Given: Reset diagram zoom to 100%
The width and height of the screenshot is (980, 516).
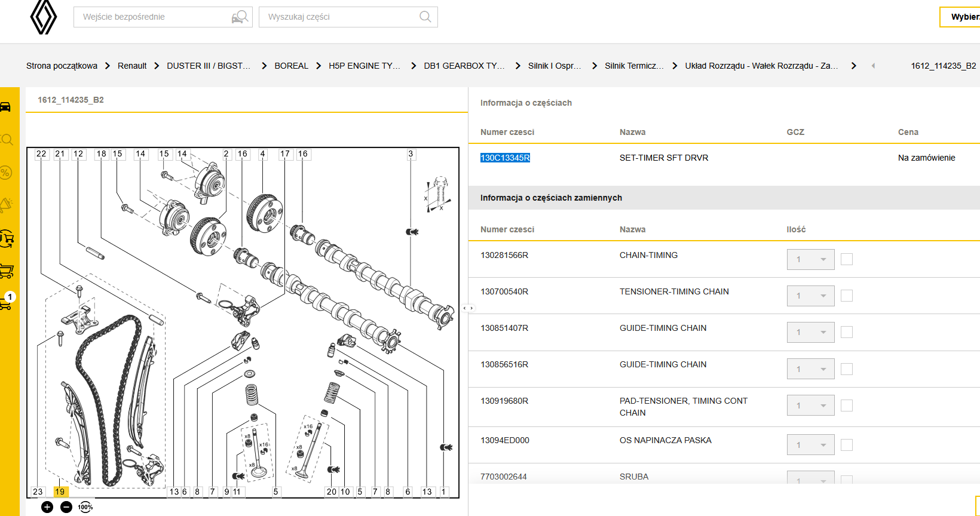Looking at the screenshot, I should pyautogui.click(x=85, y=507).
